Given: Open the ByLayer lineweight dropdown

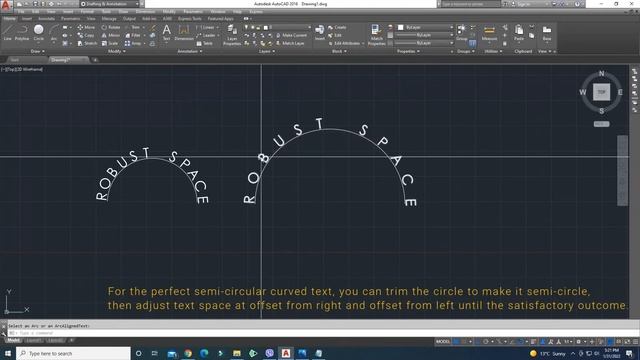Looking at the screenshot, I should (424, 35).
